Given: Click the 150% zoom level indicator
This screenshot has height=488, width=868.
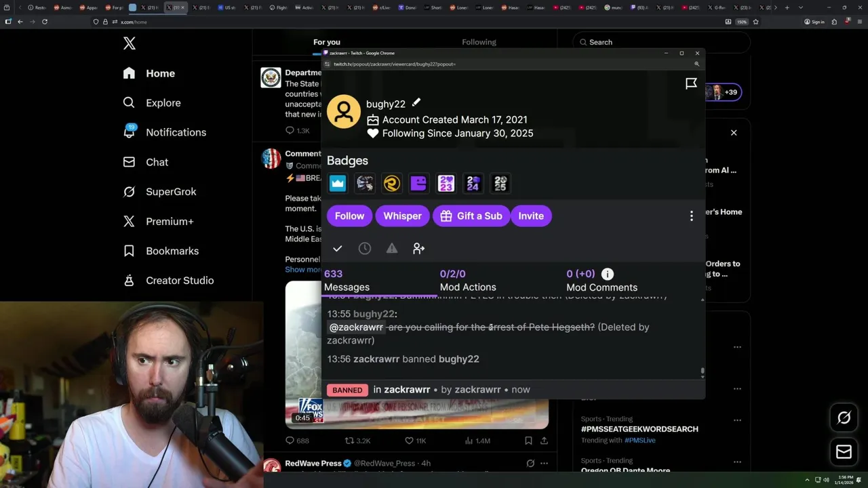Looking at the screenshot, I should tap(742, 22).
